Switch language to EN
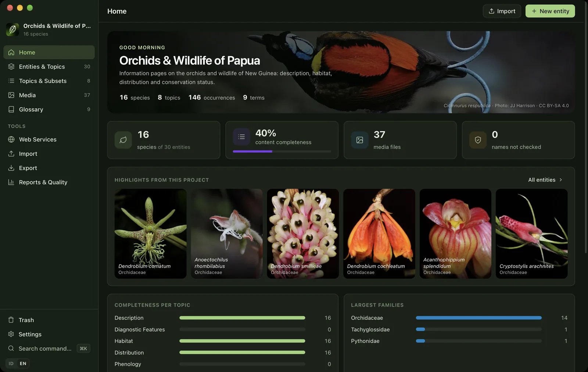The width and height of the screenshot is (588, 372). (23, 364)
